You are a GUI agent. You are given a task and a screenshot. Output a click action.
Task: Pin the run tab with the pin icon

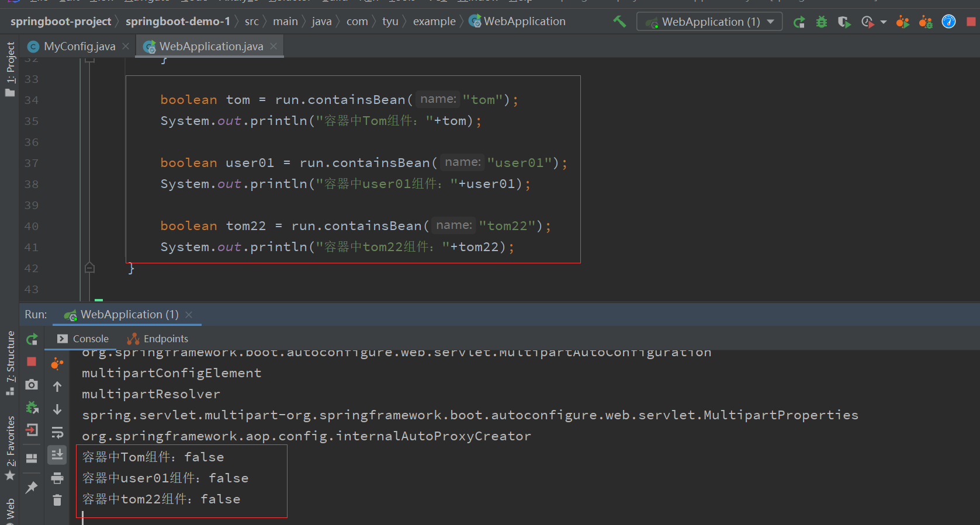tap(32, 487)
